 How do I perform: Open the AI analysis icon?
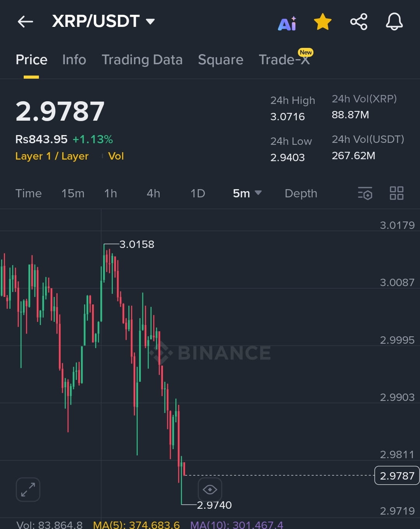[287, 23]
